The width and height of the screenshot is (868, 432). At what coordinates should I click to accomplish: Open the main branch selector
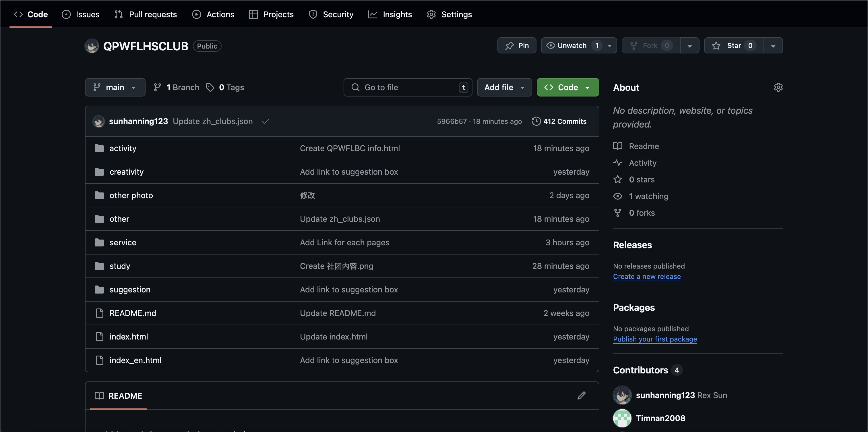115,87
